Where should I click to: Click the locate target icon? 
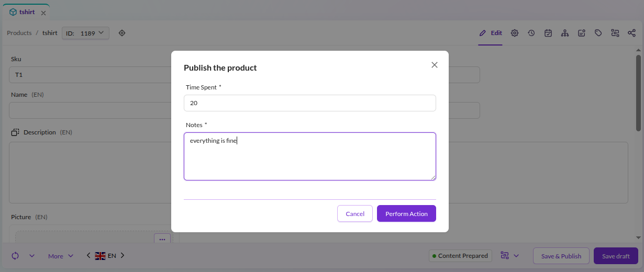pos(122,33)
